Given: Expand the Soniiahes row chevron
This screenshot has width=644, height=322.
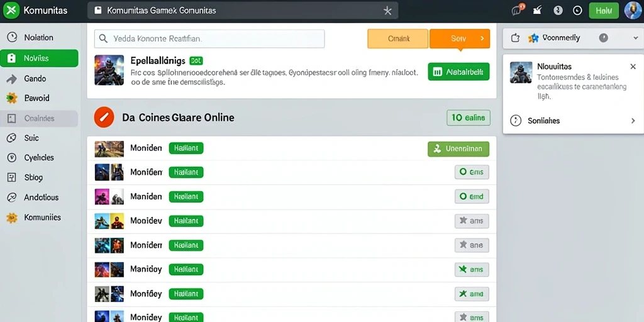Looking at the screenshot, I should pyautogui.click(x=633, y=121).
